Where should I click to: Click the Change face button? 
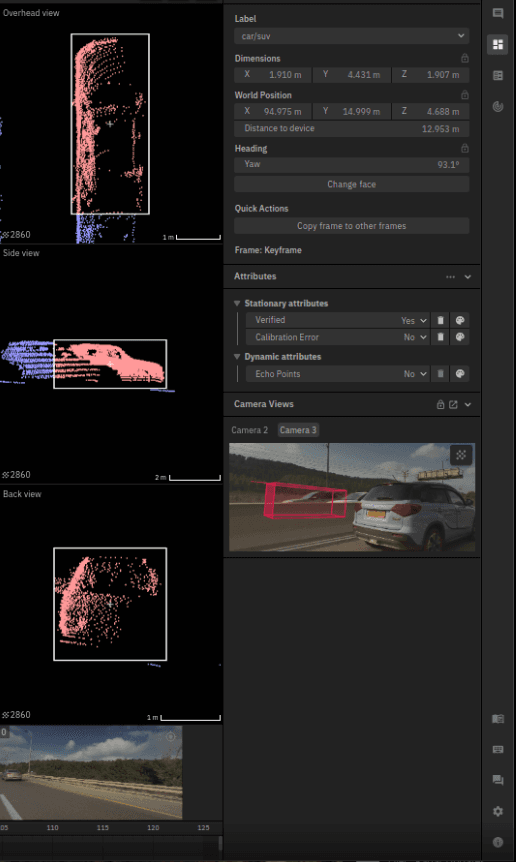[352, 184]
